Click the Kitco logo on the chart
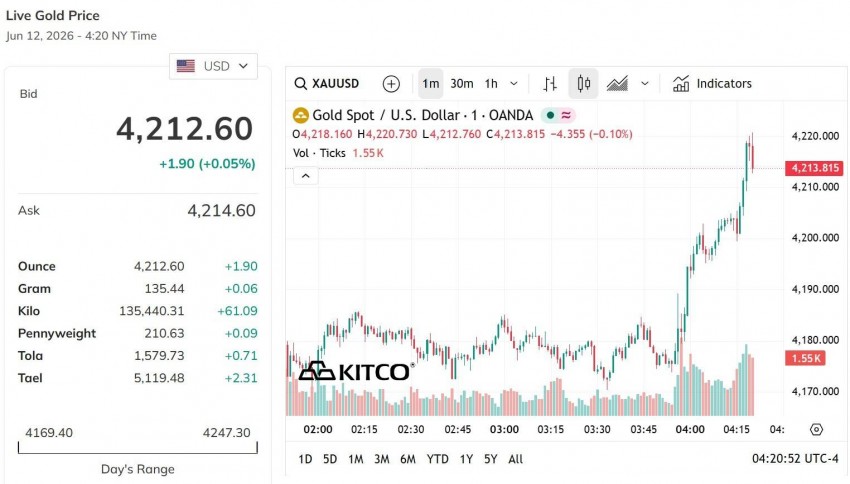The width and height of the screenshot is (850, 484). click(356, 371)
